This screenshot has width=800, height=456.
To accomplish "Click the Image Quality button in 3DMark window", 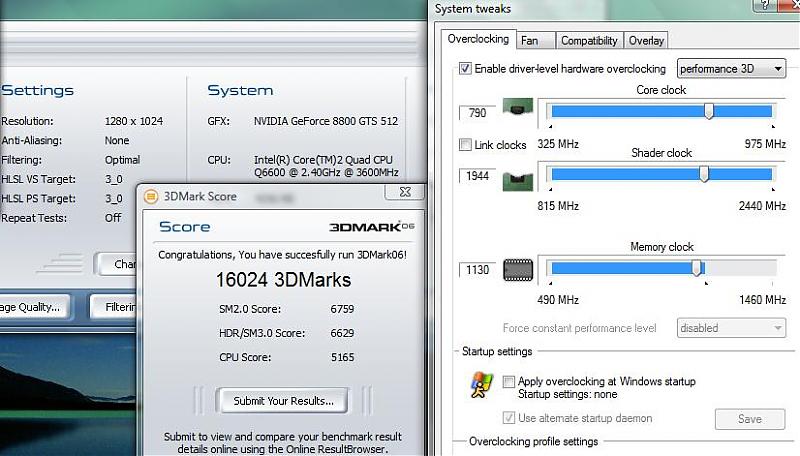I will point(34,307).
